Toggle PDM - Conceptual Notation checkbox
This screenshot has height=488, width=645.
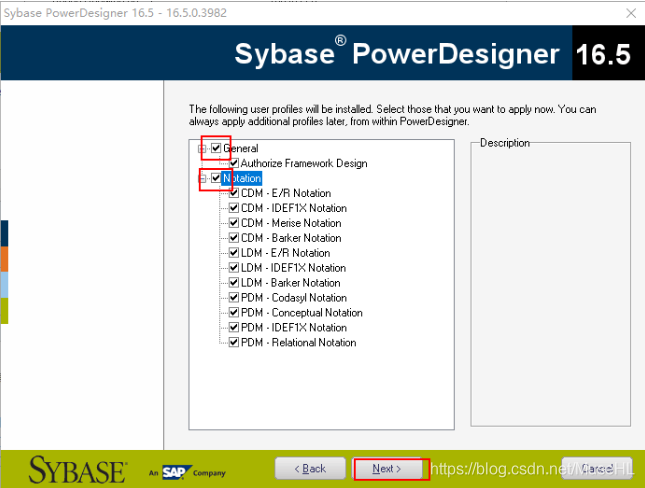234,313
